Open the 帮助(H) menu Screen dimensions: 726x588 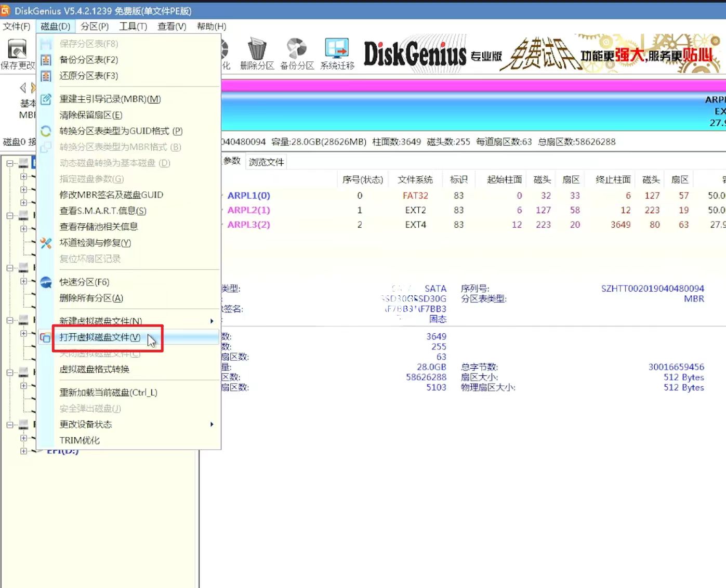pos(212,26)
